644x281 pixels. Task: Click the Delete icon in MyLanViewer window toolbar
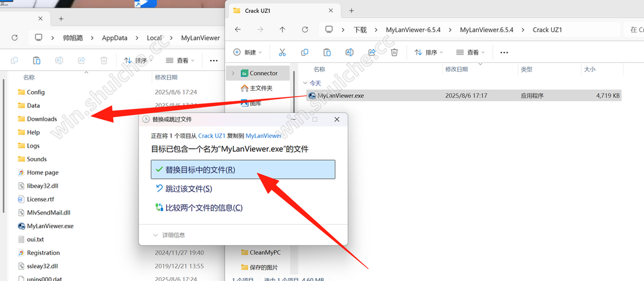(x=103, y=60)
